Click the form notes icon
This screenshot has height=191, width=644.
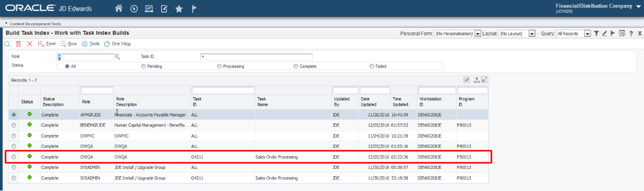622,33
